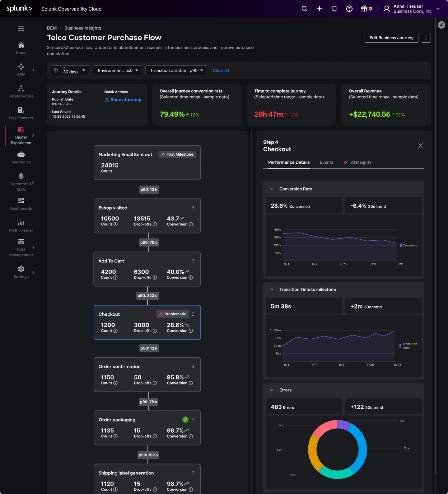The width and height of the screenshot is (448, 494).
Task: Collapse the Conversion Rate section
Action: tap(272, 189)
